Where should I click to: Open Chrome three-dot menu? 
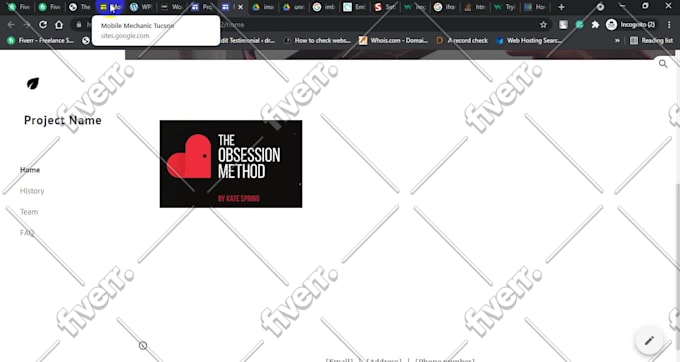(669, 25)
